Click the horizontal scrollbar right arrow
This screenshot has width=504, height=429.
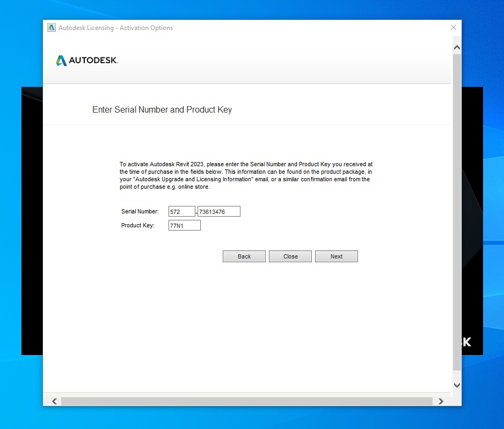441,401
